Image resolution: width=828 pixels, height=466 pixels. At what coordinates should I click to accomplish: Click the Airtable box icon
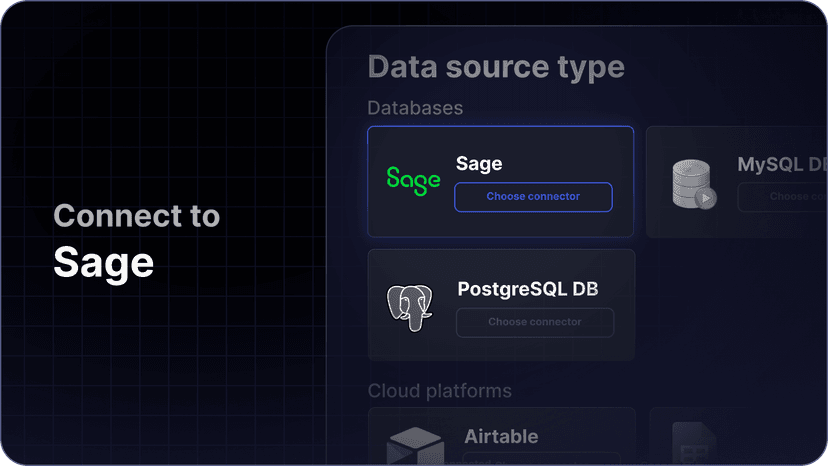click(416, 446)
